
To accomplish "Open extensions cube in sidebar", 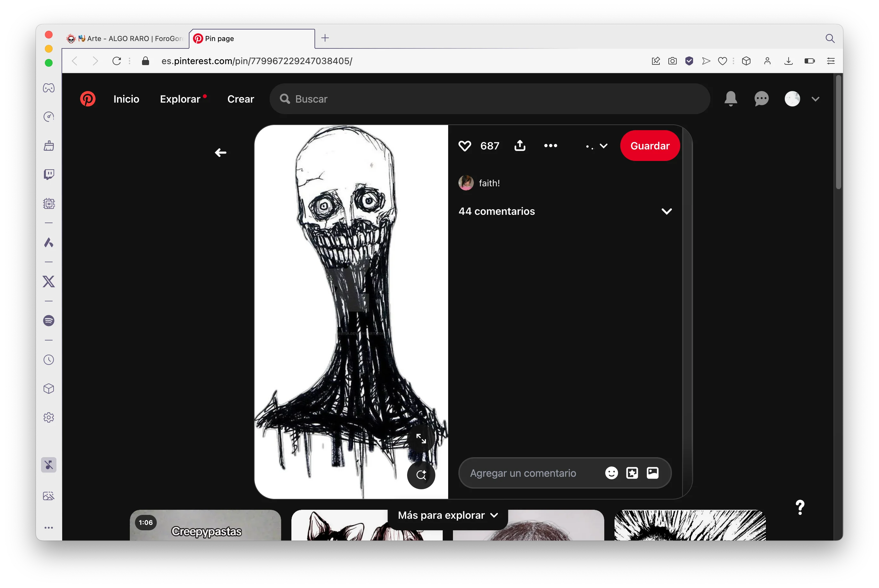I will (49, 389).
